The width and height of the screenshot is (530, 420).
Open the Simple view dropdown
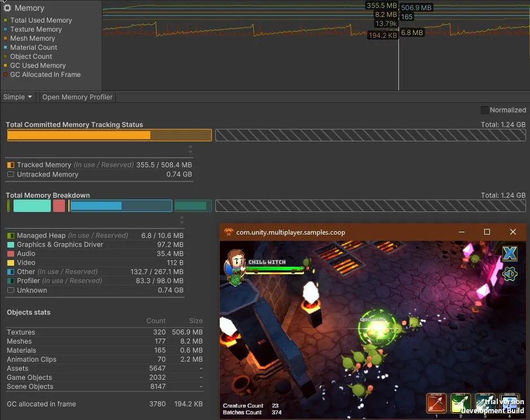17,97
